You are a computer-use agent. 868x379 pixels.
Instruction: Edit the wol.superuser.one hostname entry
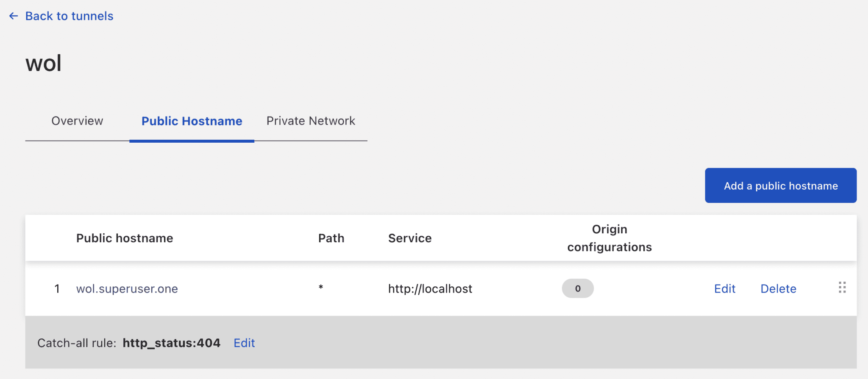tap(725, 288)
